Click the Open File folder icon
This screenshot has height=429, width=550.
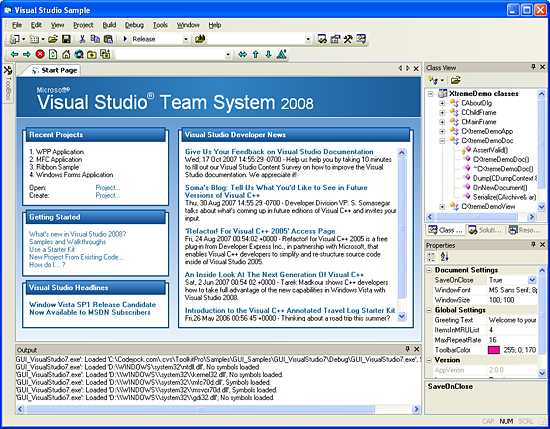click(53, 39)
